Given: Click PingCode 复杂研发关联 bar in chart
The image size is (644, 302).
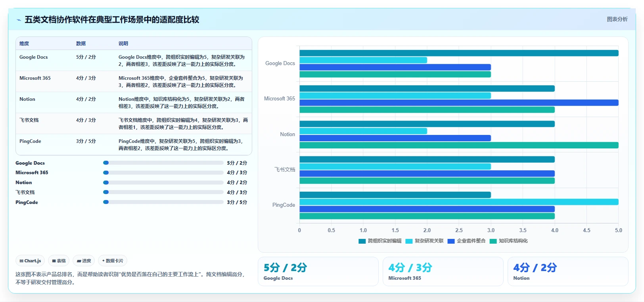Looking at the screenshot, I should coord(459,202).
